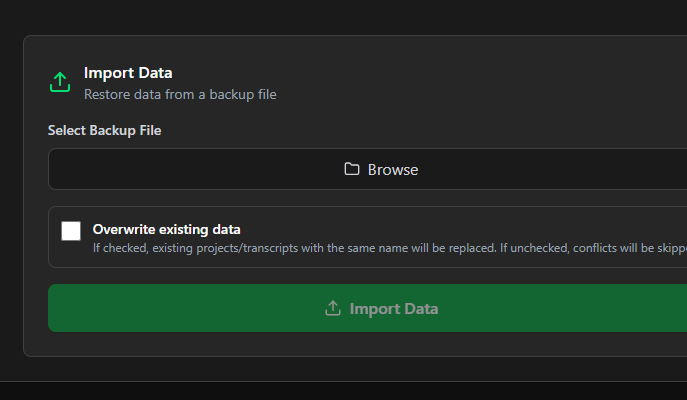The image size is (687, 400).
Task: Click the 'Import Data' section heading text
Action: click(x=128, y=73)
